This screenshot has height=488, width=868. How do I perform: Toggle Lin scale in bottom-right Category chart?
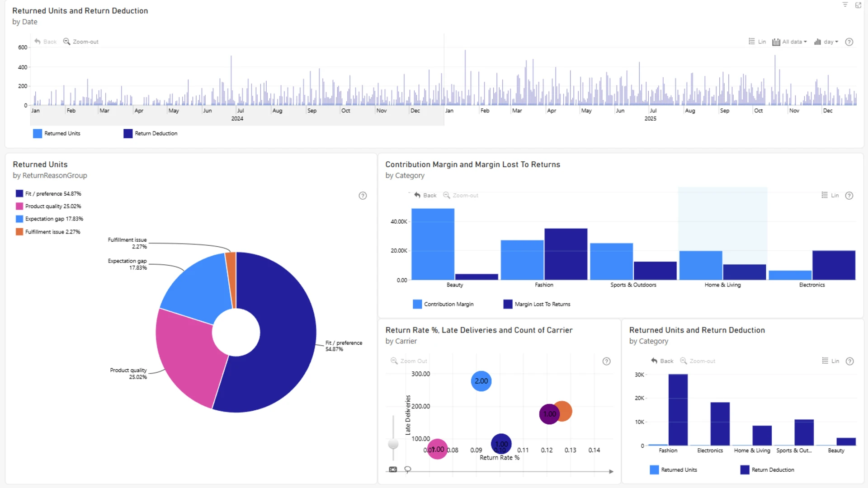830,361
